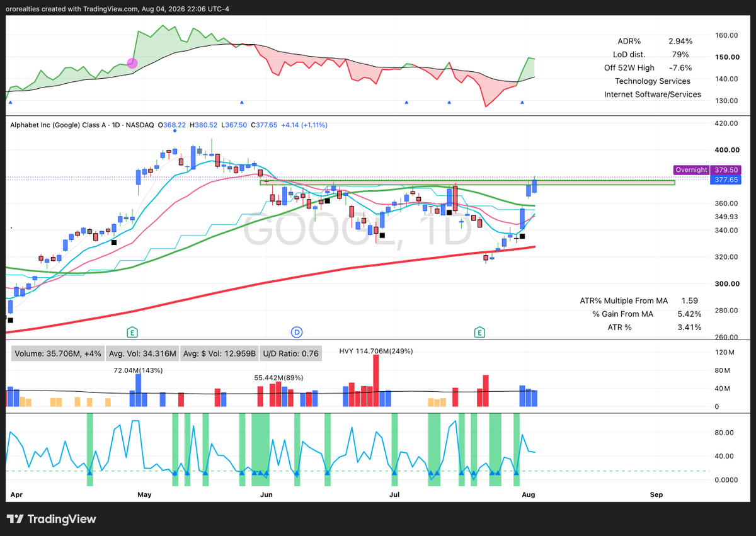The width and height of the screenshot is (756, 536).
Task: Click the 260.00 price axis label
Action: (725, 337)
